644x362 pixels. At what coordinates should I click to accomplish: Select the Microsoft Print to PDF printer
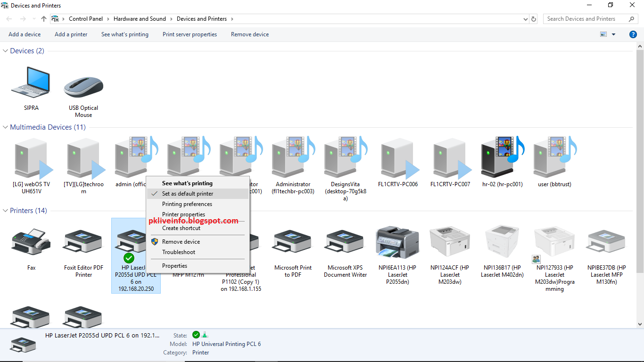pos(293,242)
